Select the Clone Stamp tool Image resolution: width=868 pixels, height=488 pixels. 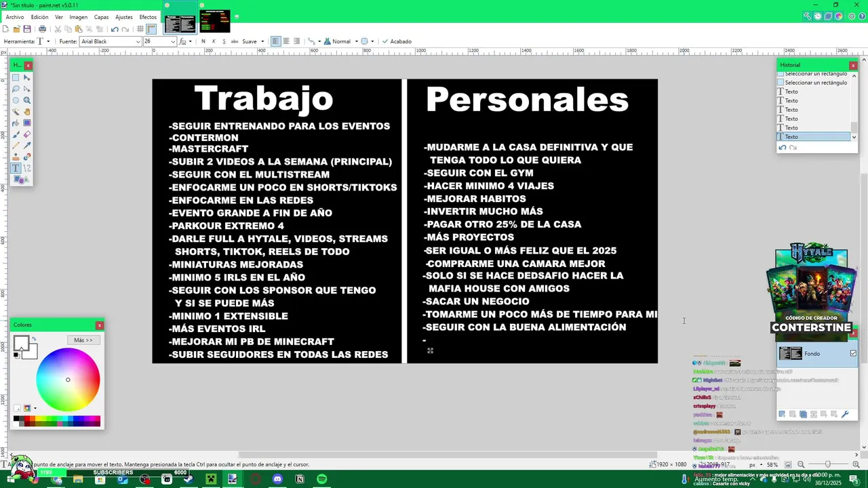pyautogui.click(x=16, y=157)
